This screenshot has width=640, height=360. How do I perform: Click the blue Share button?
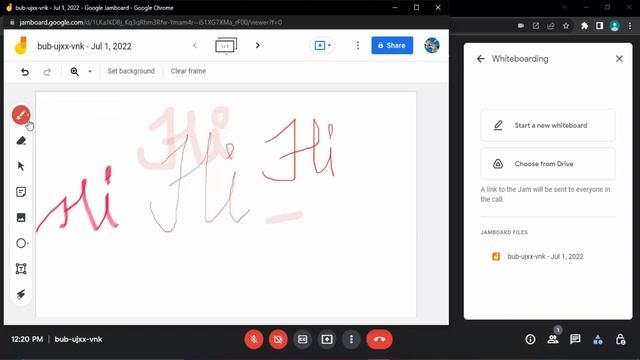click(x=392, y=45)
